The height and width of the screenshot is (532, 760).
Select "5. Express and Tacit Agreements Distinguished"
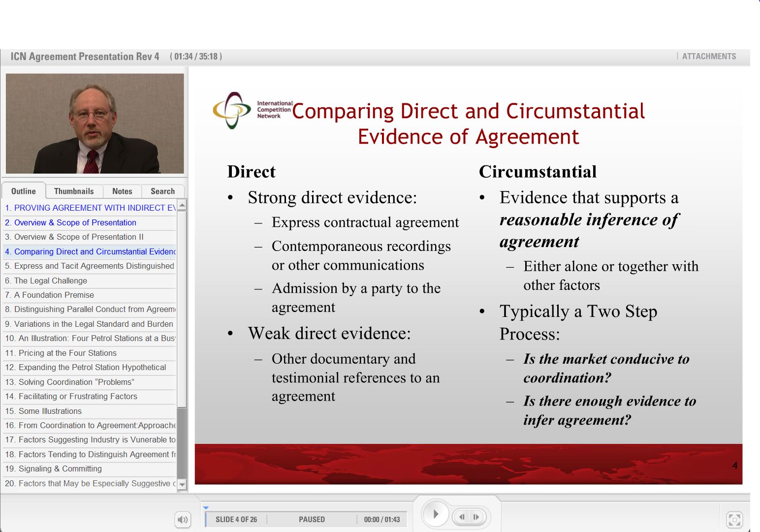click(90, 266)
